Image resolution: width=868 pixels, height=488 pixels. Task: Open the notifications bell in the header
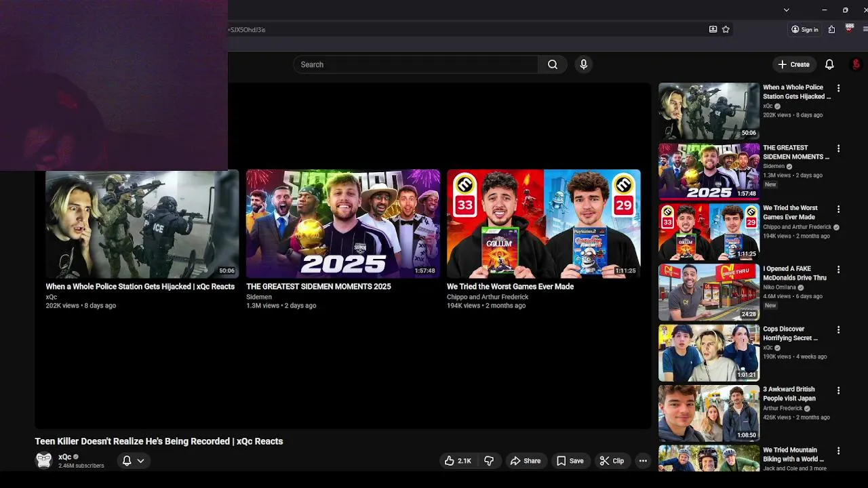point(829,64)
